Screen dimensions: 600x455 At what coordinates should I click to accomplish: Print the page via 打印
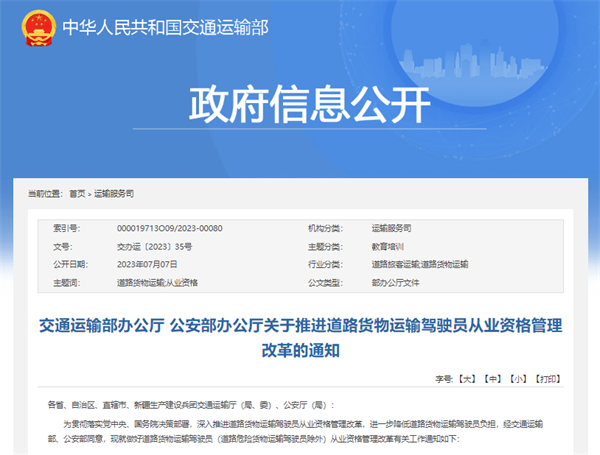coord(548,379)
